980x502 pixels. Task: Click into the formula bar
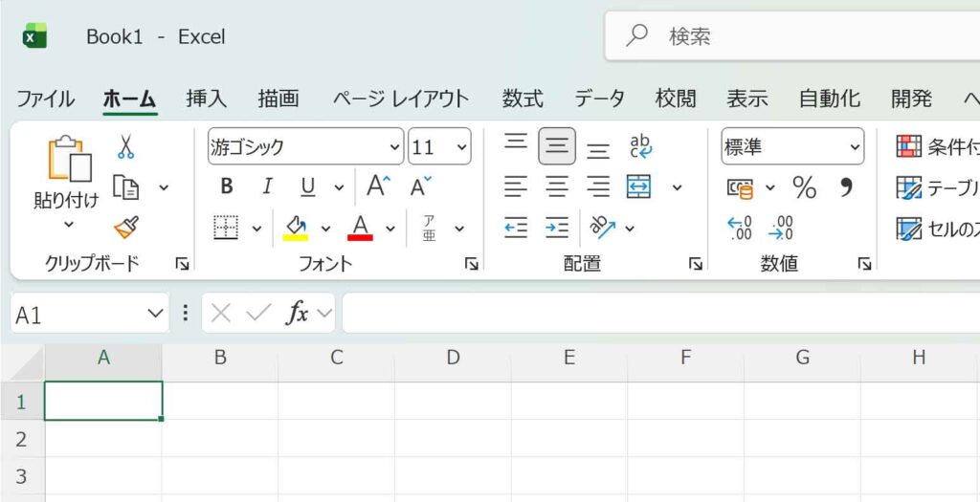point(661,313)
